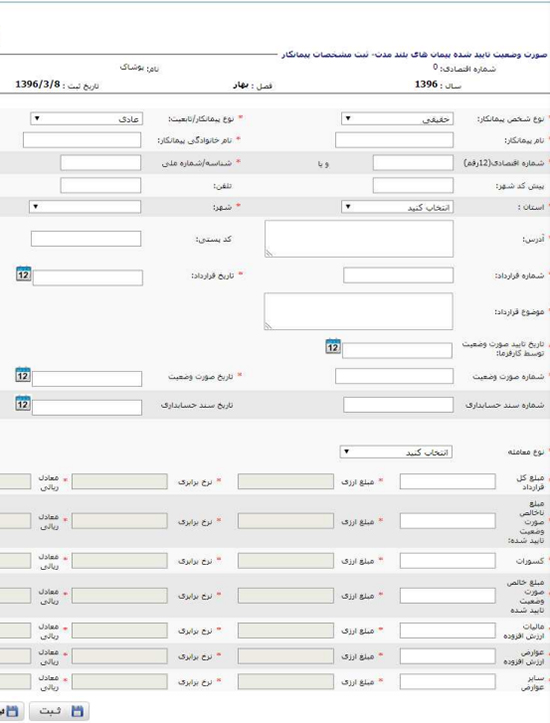
Task: Click the شماره اقتصادی (12رقم) field
Action: [413, 163]
